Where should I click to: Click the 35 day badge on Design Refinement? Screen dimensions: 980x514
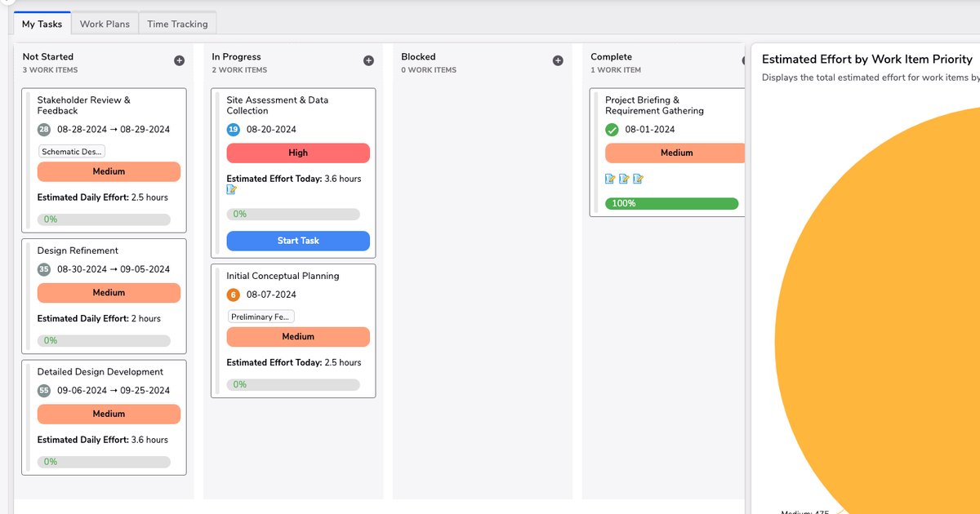click(x=44, y=269)
